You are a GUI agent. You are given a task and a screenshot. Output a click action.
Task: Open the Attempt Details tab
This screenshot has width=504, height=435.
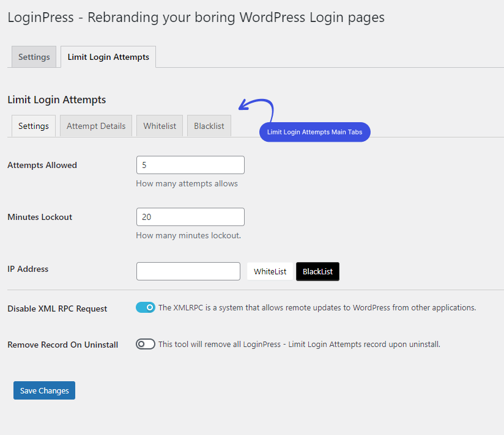pyautogui.click(x=96, y=126)
